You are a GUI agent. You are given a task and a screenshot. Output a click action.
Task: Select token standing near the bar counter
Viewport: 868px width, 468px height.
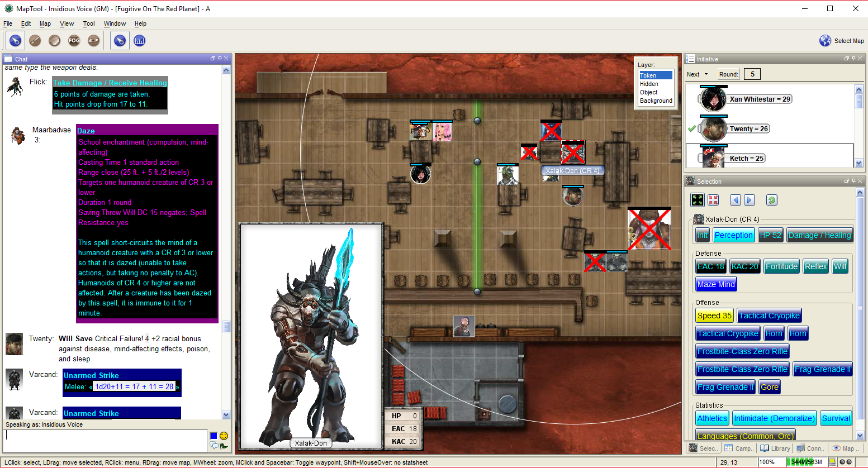[463, 326]
